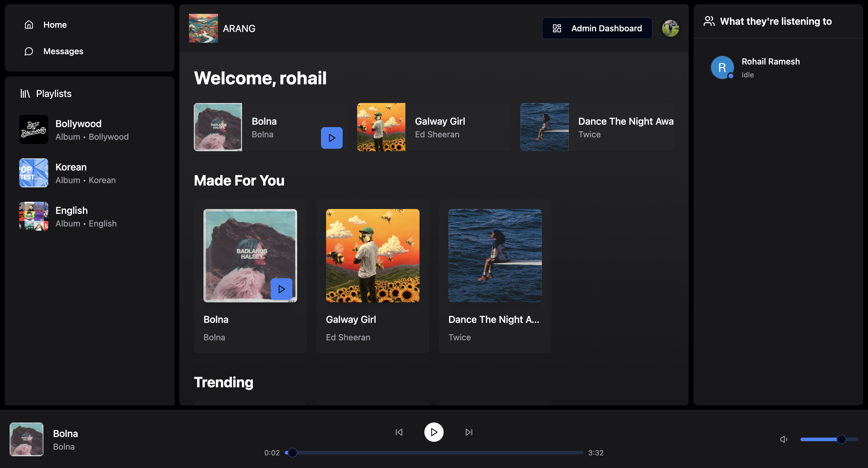This screenshot has width=868, height=468.
Task: Open the Admin Dashboard
Action: tap(597, 28)
